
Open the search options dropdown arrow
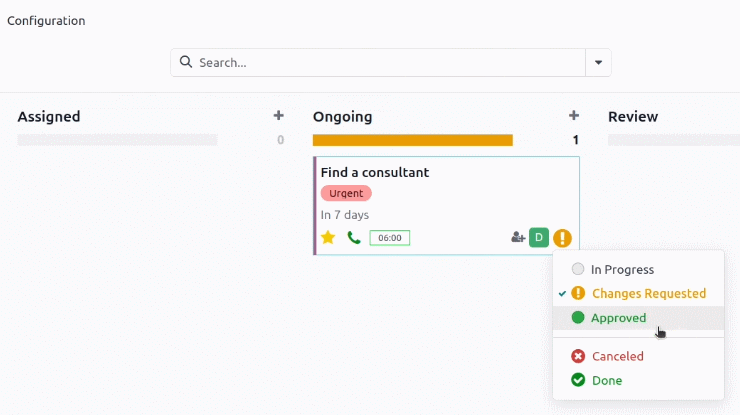click(x=598, y=62)
